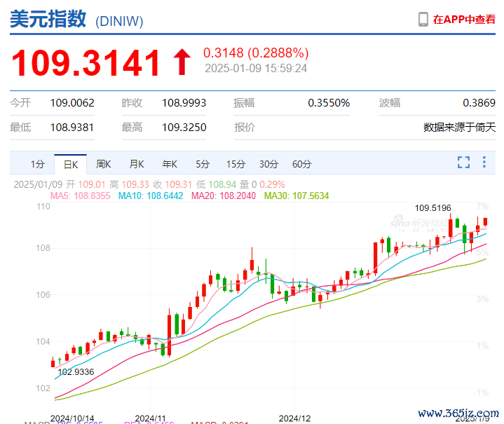Screen dimensions: 504x424
Task: Click the 美元指数 title heading
Action: (48, 20)
